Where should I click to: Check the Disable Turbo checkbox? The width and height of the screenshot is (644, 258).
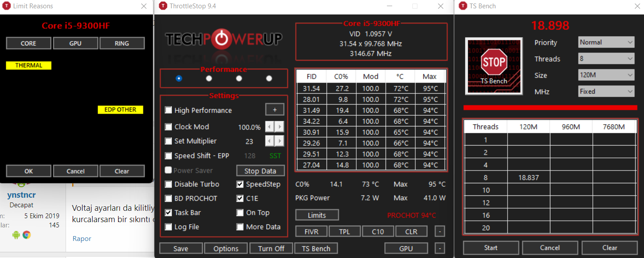click(168, 184)
